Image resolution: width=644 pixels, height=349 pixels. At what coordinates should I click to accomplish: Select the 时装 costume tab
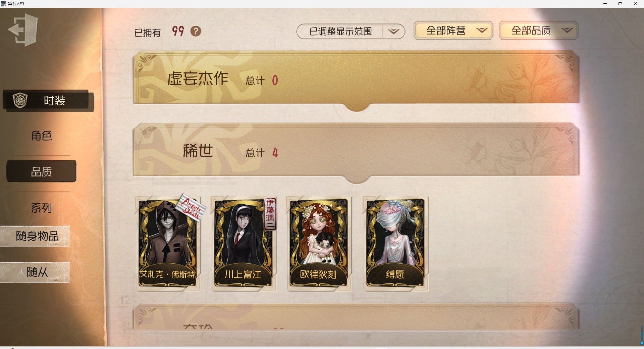coord(48,100)
